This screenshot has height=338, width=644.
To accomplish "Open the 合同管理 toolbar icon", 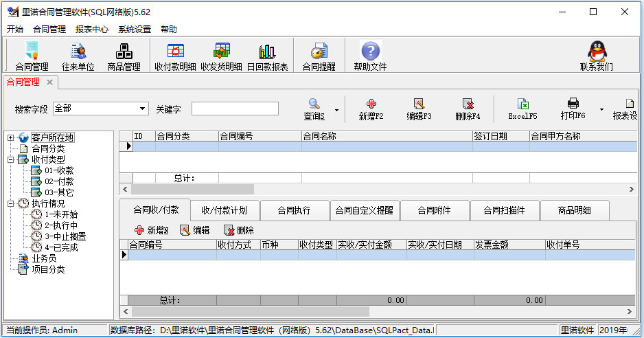I will (x=32, y=56).
